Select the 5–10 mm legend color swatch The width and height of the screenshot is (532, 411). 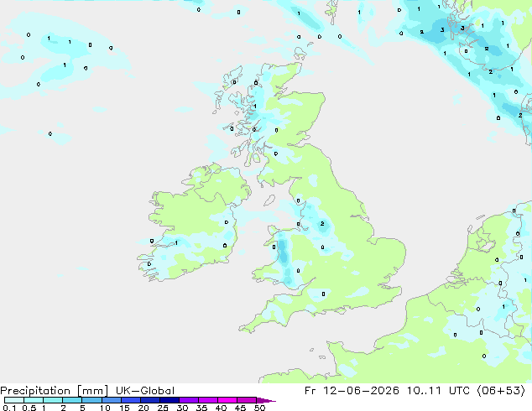[x=91, y=400]
